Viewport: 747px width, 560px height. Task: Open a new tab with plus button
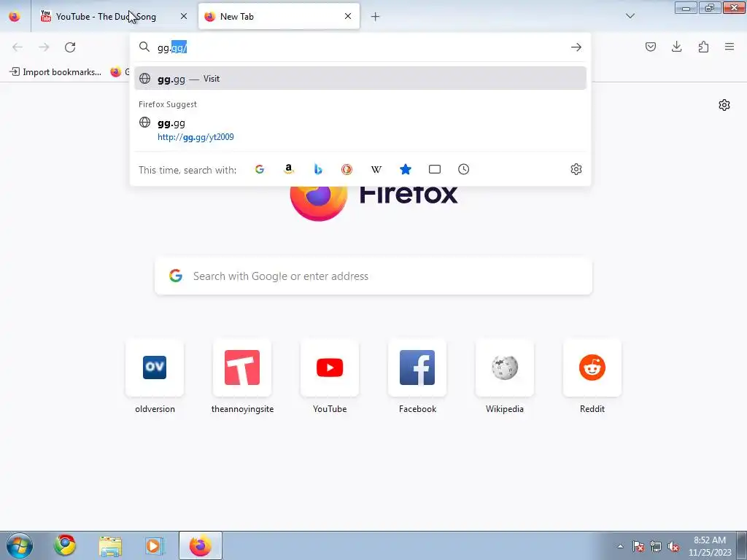pyautogui.click(x=376, y=17)
